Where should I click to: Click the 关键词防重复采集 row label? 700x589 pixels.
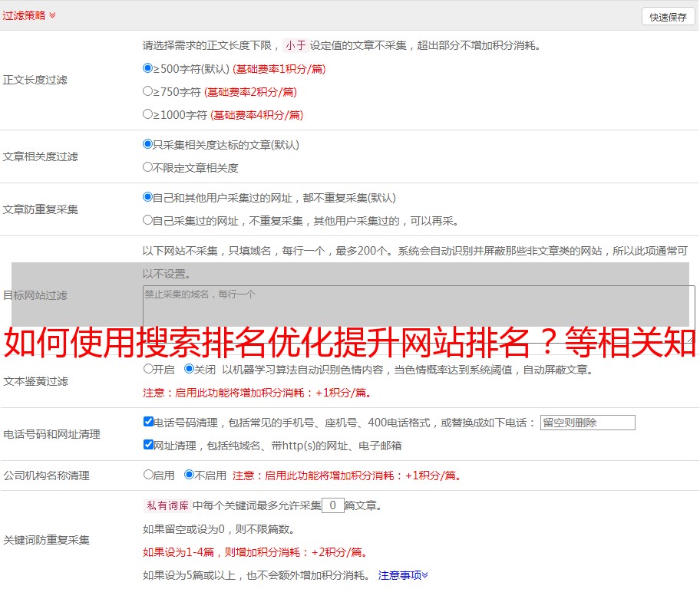tap(46, 540)
